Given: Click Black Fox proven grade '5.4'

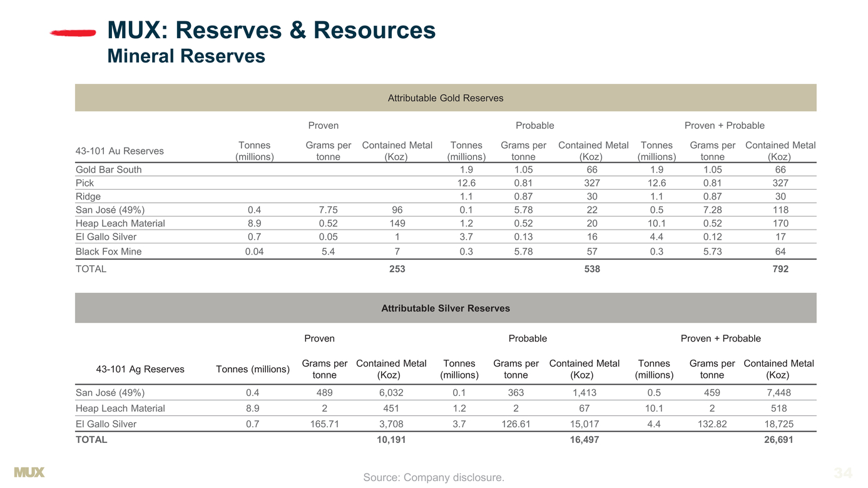Looking at the screenshot, I should [329, 252].
